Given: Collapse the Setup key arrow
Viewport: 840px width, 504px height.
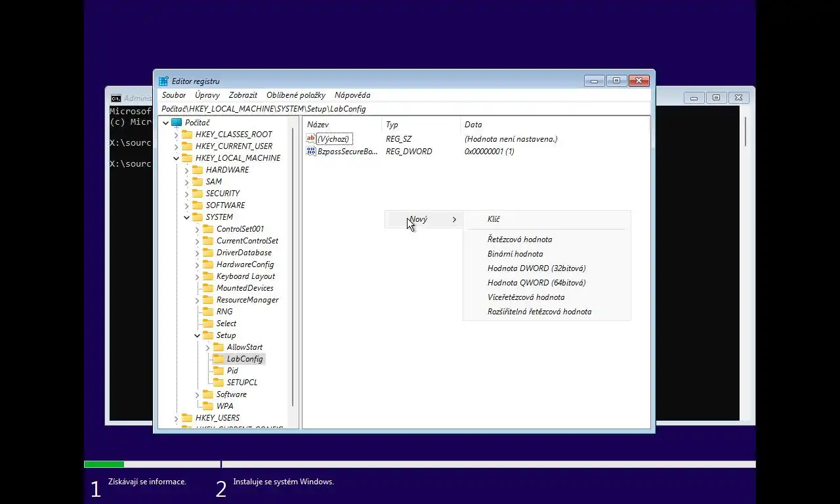Looking at the screenshot, I should pos(197,335).
